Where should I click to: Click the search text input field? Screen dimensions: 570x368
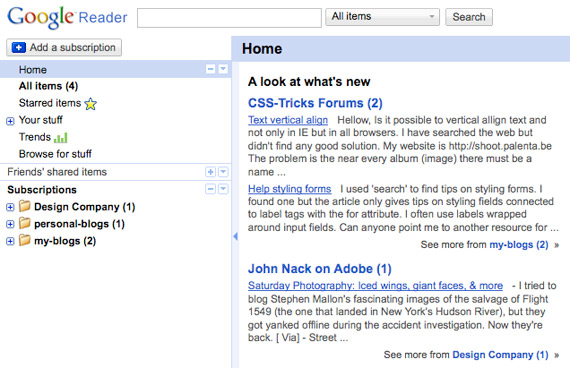[229, 18]
